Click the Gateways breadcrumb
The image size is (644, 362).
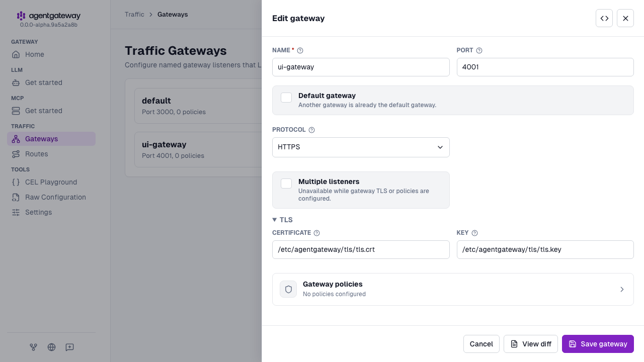[x=173, y=14]
